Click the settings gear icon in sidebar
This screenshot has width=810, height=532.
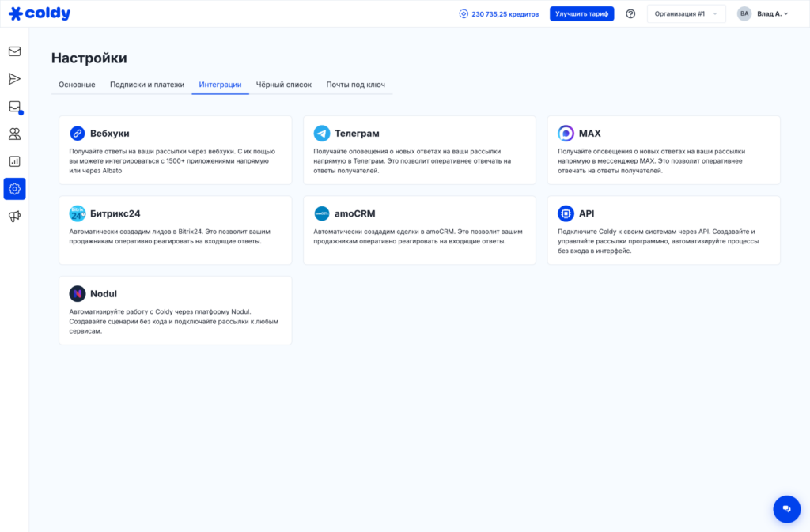(x=14, y=189)
